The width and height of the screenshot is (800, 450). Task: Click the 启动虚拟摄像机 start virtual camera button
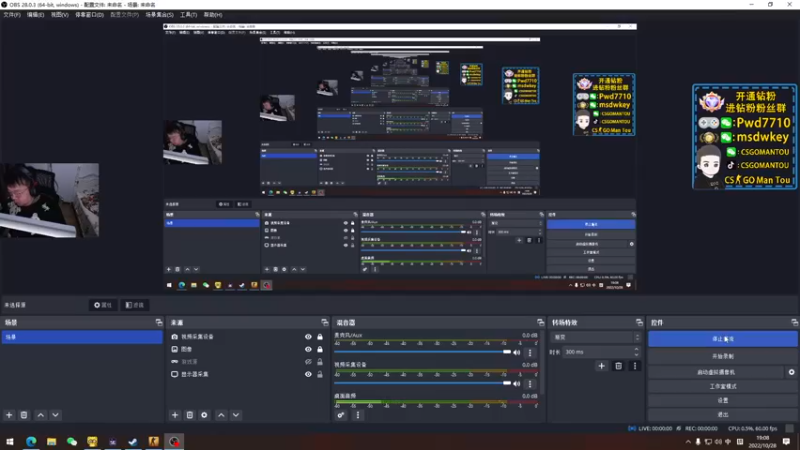tap(716, 372)
